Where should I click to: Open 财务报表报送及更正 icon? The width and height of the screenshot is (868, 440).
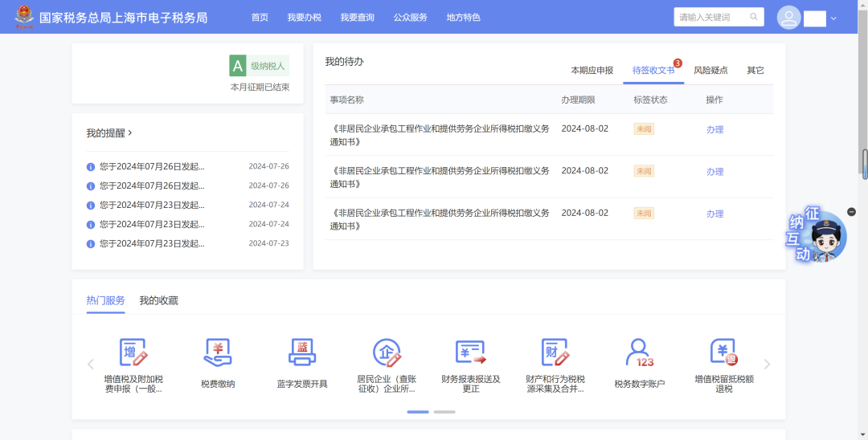pyautogui.click(x=471, y=353)
